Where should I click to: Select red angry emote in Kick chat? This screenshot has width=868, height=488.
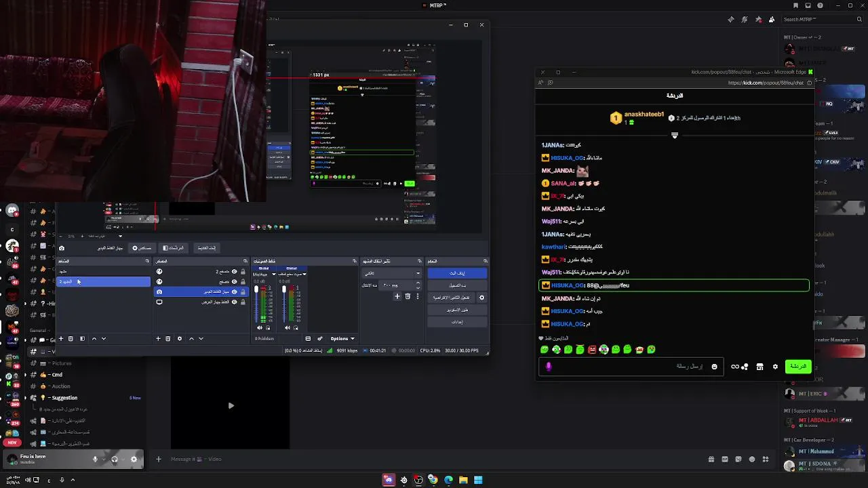tap(592, 350)
